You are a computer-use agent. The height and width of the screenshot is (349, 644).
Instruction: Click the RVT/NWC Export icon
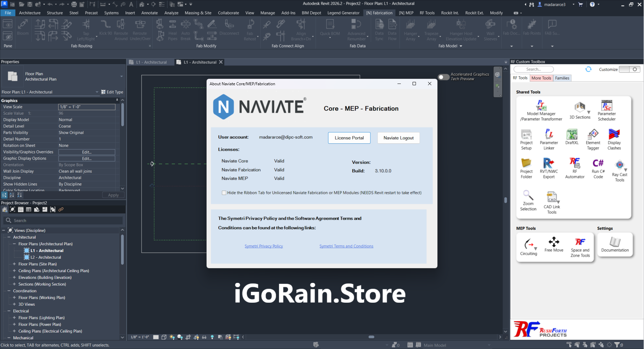coord(549,163)
